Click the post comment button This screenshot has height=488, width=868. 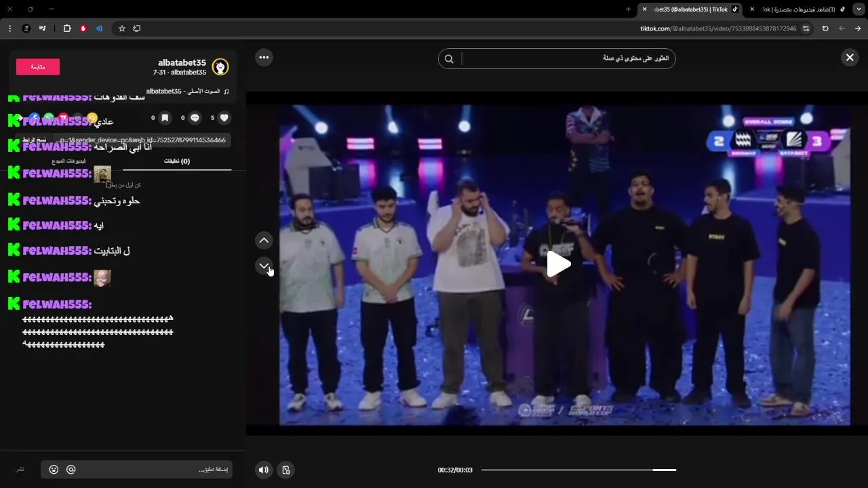pyautogui.click(x=20, y=470)
